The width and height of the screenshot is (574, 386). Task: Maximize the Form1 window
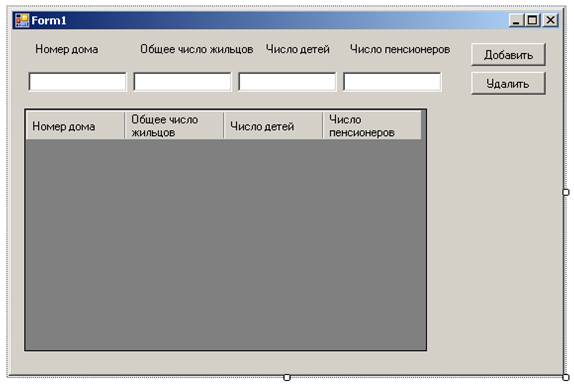[532, 20]
